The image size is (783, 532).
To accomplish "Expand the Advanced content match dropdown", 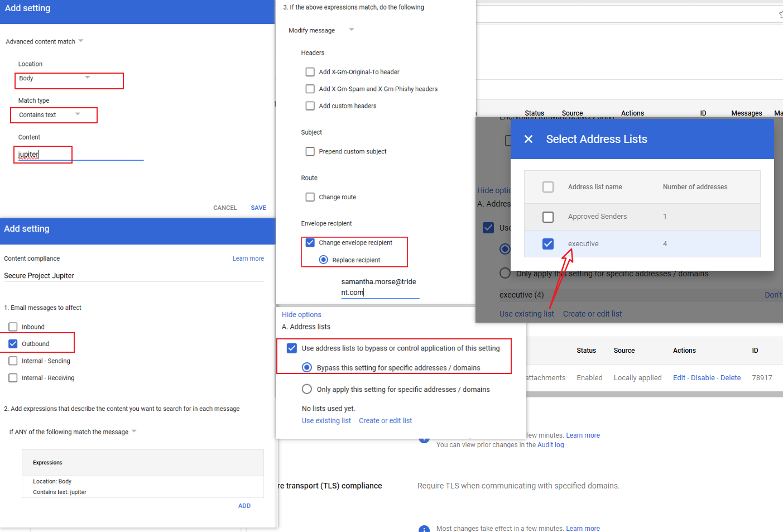I will pyautogui.click(x=44, y=41).
